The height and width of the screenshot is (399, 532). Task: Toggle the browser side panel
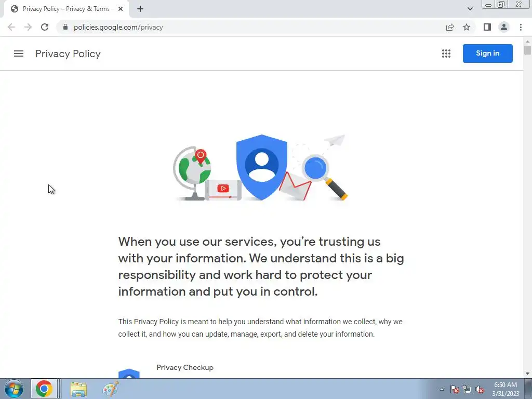point(487,27)
